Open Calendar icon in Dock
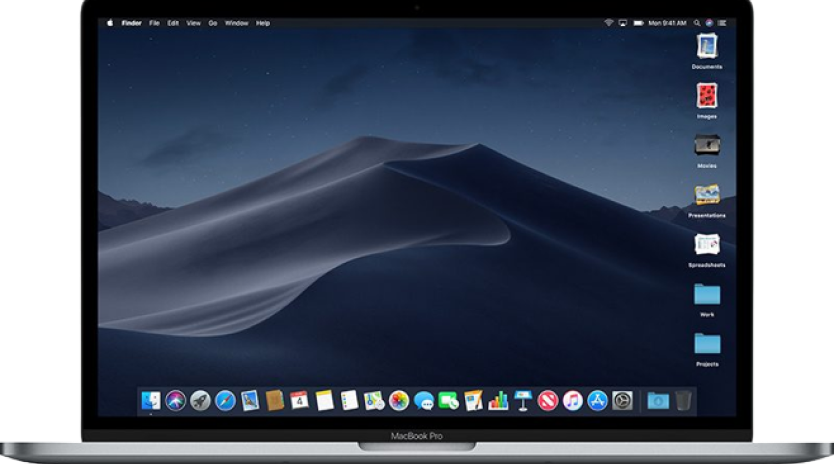The width and height of the screenshot is (834, 464). coord(299,400)
